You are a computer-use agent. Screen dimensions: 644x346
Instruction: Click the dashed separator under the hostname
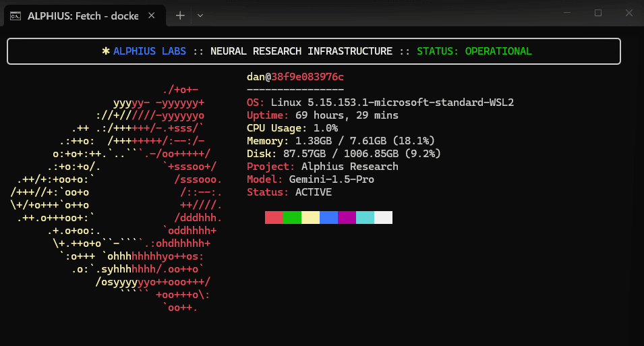(x=295, y=89)
